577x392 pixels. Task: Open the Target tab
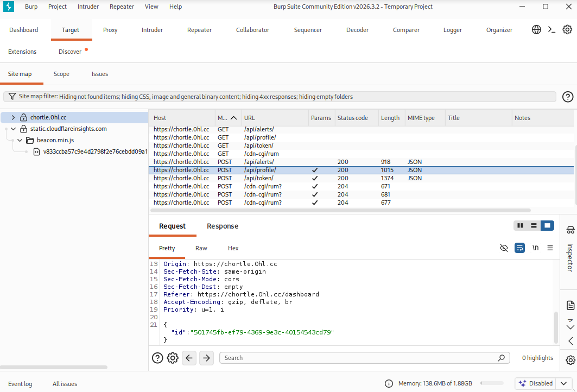coord(71,30)
